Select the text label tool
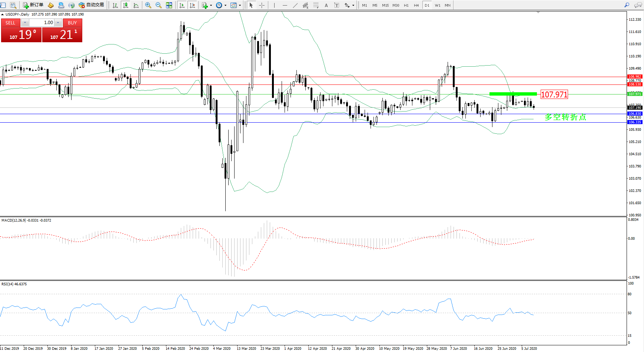Screen dimensions: 644x352 pyautogui.click(x=326, y=5)
